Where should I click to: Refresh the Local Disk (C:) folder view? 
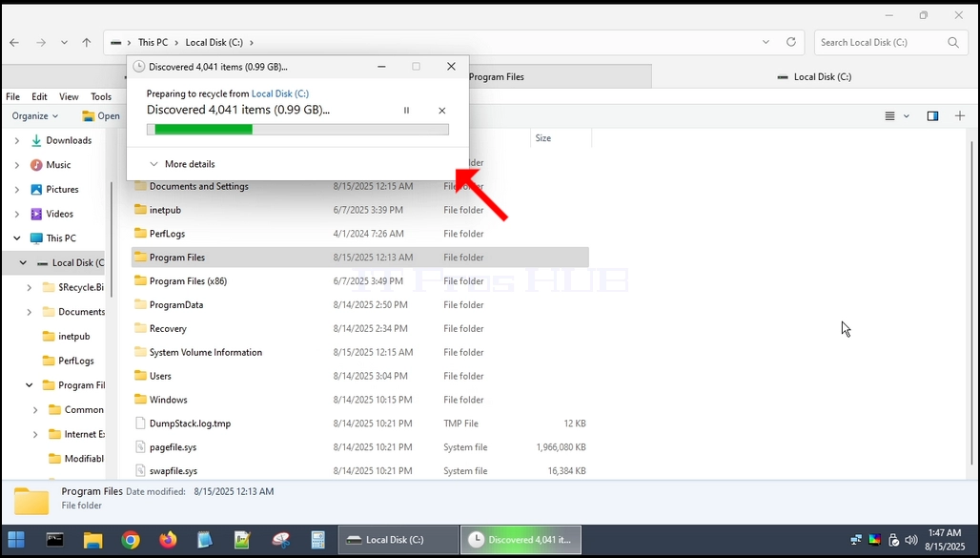(x=791, y=42)
